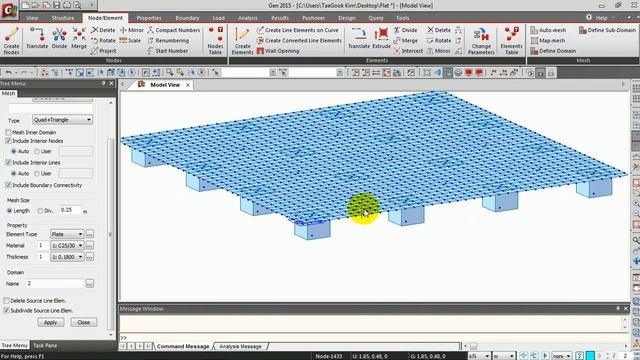The height and width of the screenshot is (360, 640).
Task: Click the Translate elements icon
Action: pyautogui.click(x=358, y=38)
